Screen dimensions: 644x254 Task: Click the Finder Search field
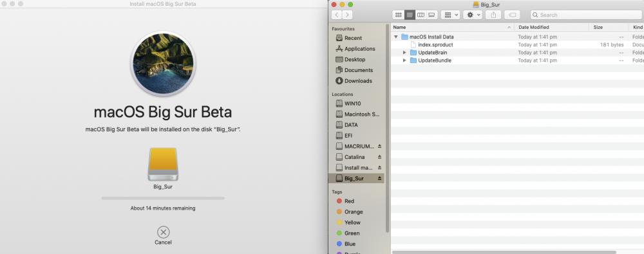click(x=586, y=15)
